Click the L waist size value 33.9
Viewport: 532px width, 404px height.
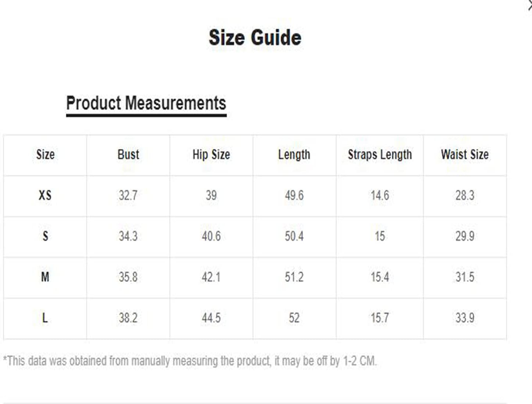point(465,318)
